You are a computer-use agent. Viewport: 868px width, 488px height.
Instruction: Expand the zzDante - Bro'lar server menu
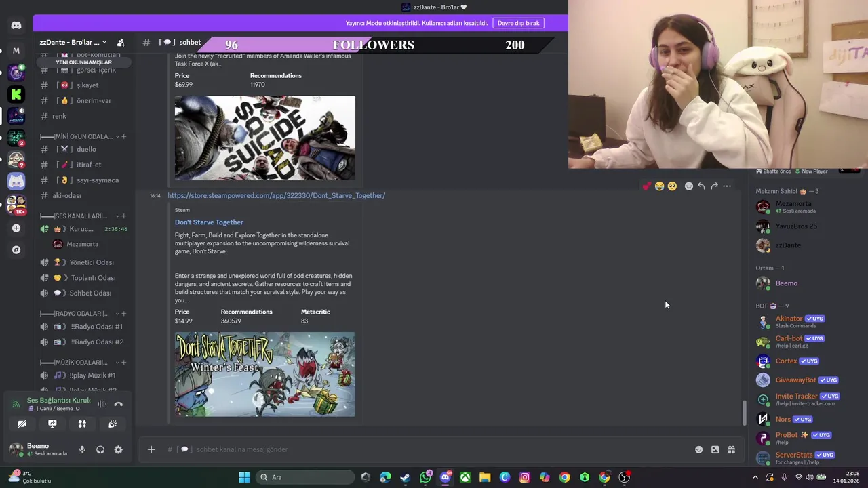73,42
